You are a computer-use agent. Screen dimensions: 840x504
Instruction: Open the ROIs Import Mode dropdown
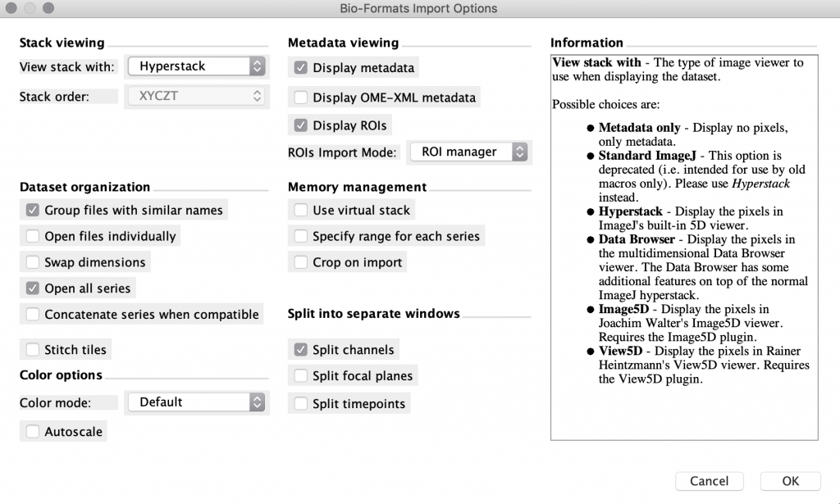point(468,152)
